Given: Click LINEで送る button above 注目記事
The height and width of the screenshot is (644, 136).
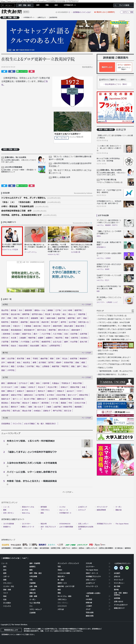Looking at the screenshot, I should coord(22,186).
